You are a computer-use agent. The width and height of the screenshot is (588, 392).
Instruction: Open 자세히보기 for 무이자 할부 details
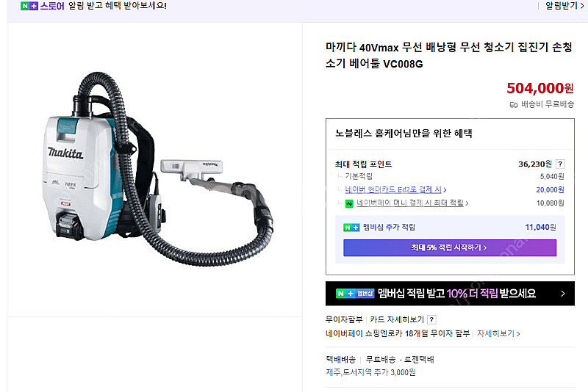[x=498, y=333]
